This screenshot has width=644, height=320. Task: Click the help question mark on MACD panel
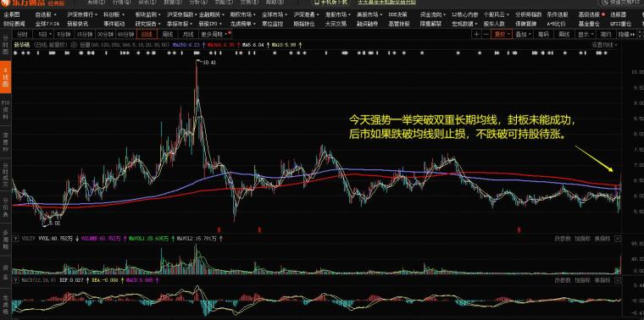tap(14, 280)
